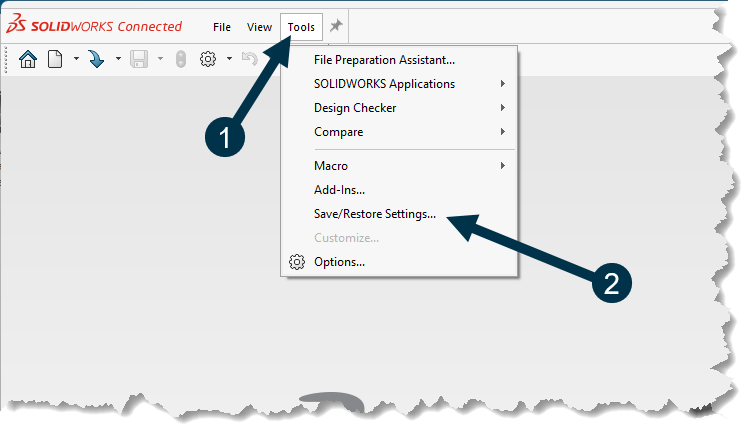The height and width of the screenshot is (435, 748).
Task: Open Design Checker submenu
Action: click(x=399, y=108)
